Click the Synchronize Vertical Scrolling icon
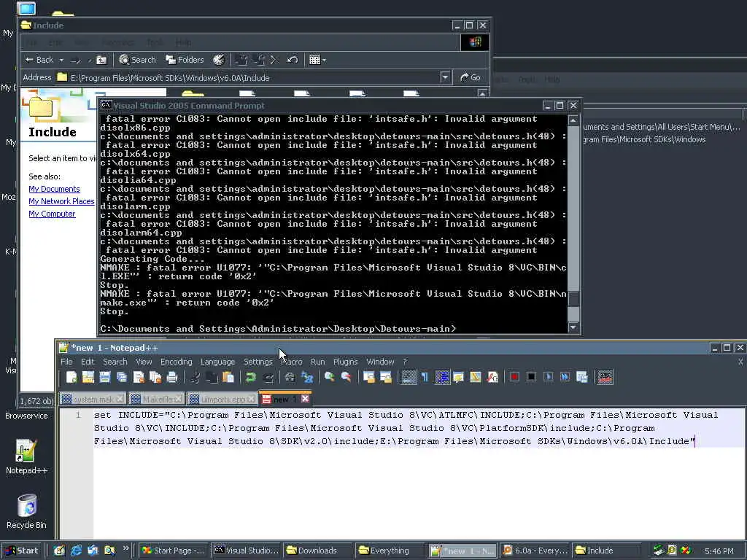 pos(368,377)
